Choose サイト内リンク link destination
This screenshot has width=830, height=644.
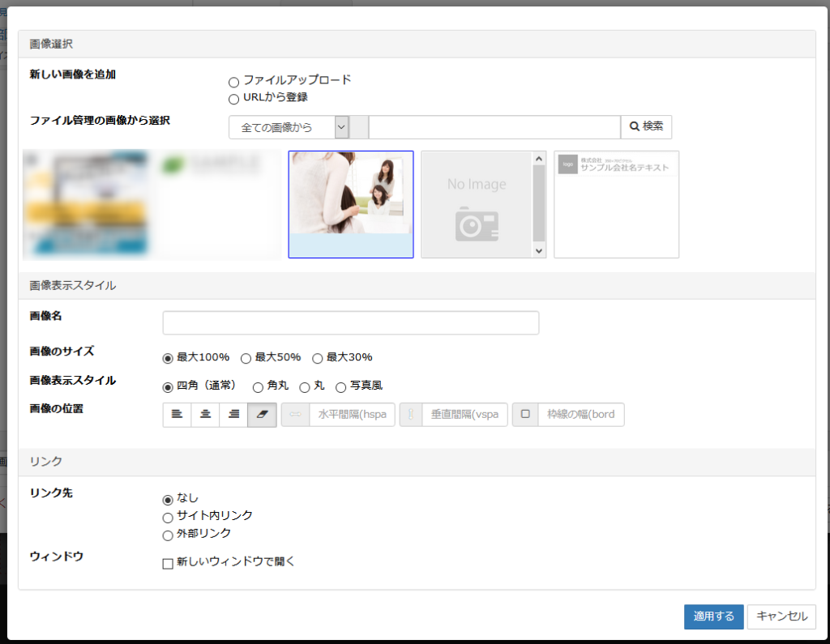[169, 518]
